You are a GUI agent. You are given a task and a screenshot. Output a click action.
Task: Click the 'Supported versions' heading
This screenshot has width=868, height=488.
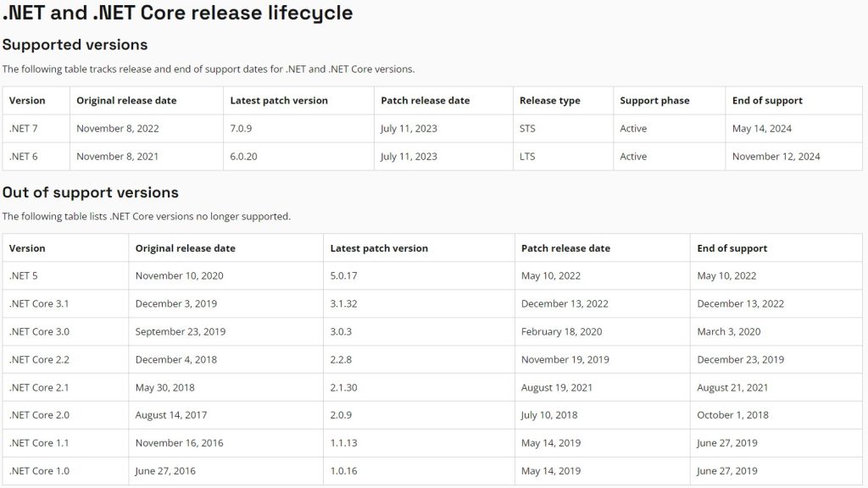[75, 45]
